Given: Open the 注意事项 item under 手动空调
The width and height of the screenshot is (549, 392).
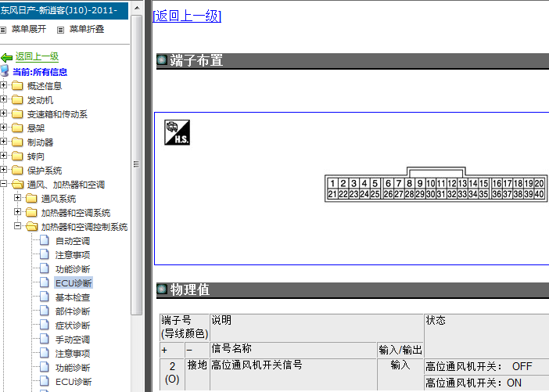Looking at the screenshot, I should click(x=73, y=354).
